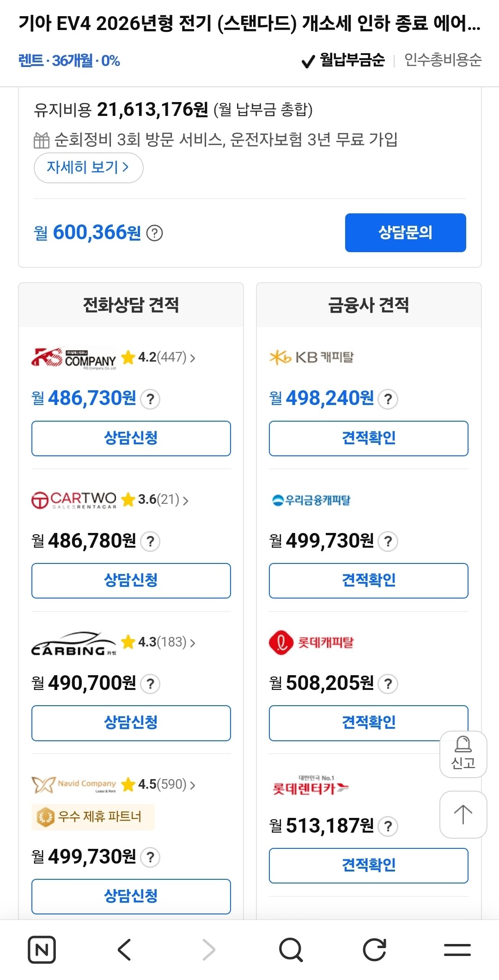Image resolution: width=499 pixels, height=980 pixels.
Task: Show help for the 498,240원 KB캐피탈 price
Action: (x=388, y=399)
